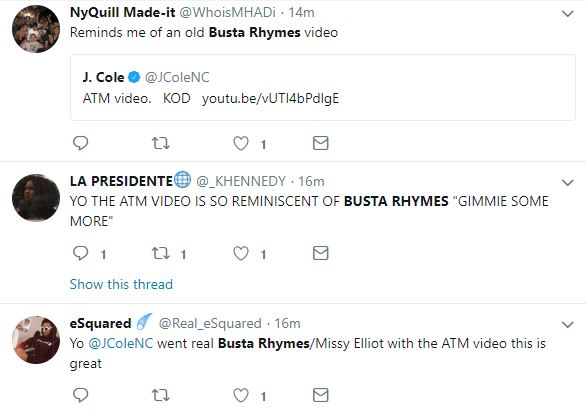Reply to eSquared's tweet
Screen dimensions: 586x413
(x=80, y=395)
